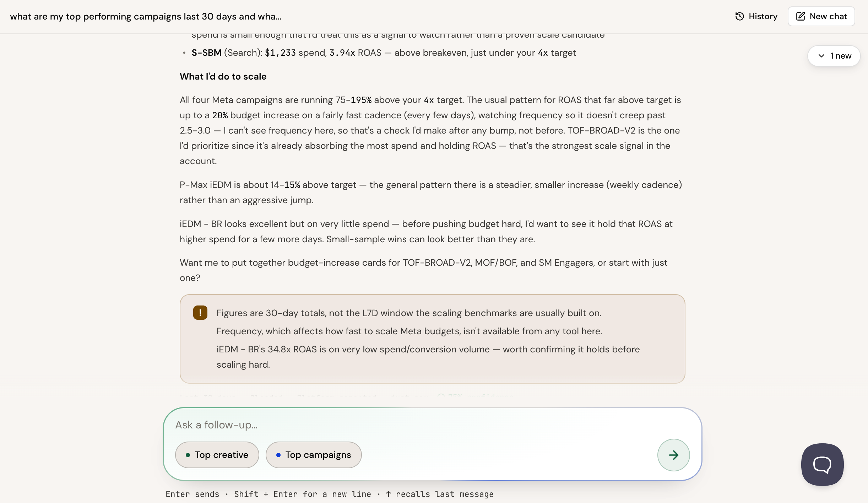Select the Top campaigns suggestion chip
The height and width of the screenshot is (503, 868).
click(x=314, y=455)
